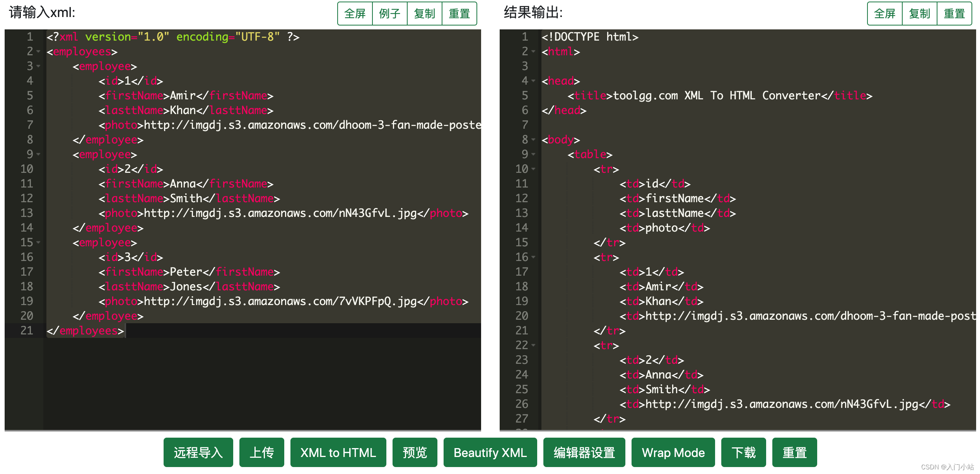Click the 远程导入 remote import button

[198, 452]
